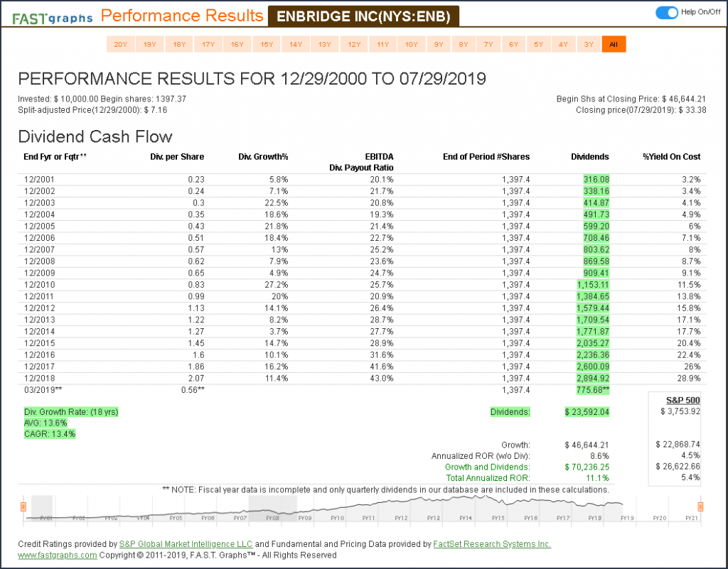Click the 27.2% dividend growth for 12/2010
The width and height of the screenshot is (728, 569).
pyautogui.click(x=276, y=285)
